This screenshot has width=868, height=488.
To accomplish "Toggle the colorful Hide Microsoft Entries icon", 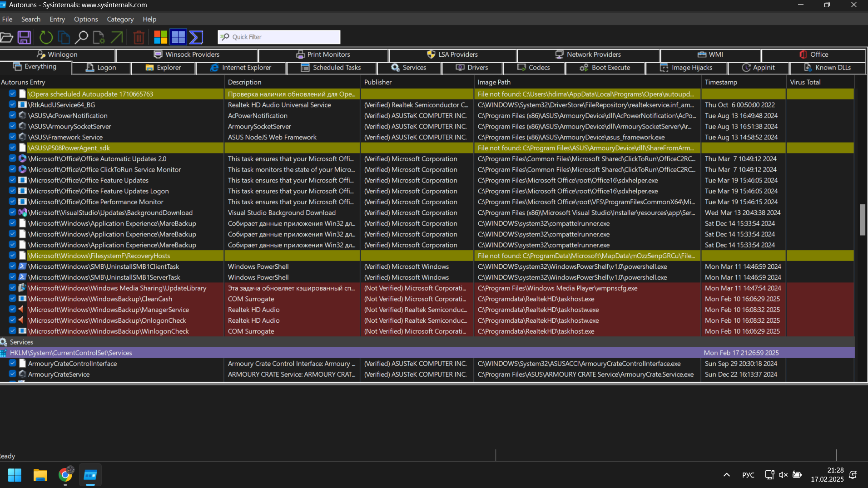I will point(160,37).
